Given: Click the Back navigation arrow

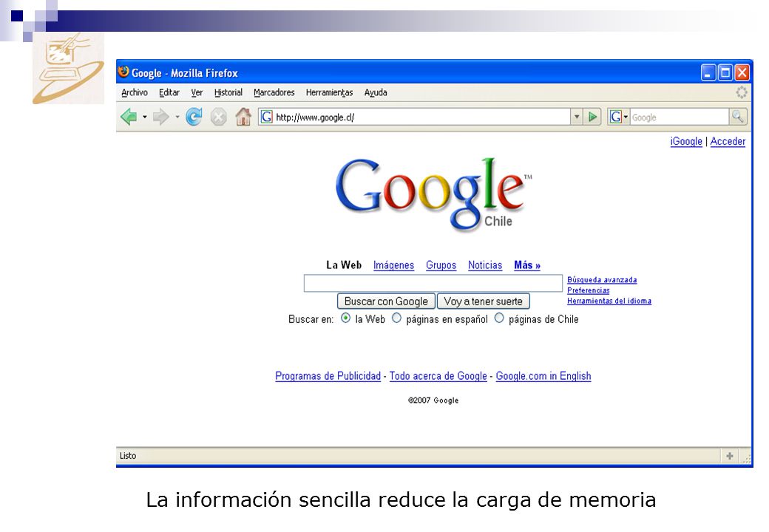Looking at the screenshot, I should [129, 117].
